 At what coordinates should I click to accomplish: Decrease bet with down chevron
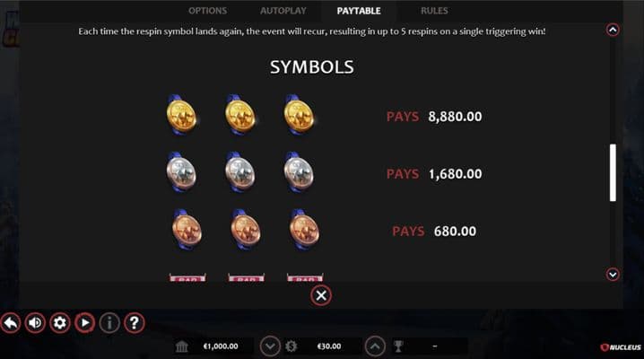pos(270,346)
